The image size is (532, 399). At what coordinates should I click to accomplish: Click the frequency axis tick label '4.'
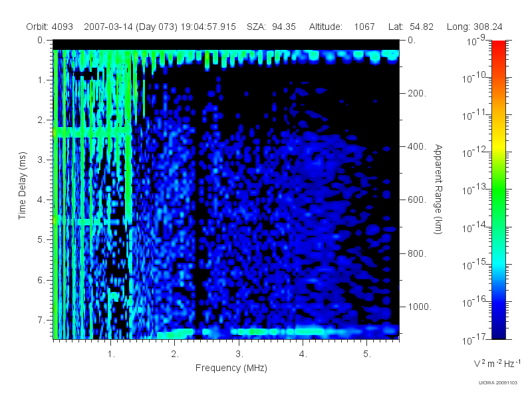tap(303, 354)
